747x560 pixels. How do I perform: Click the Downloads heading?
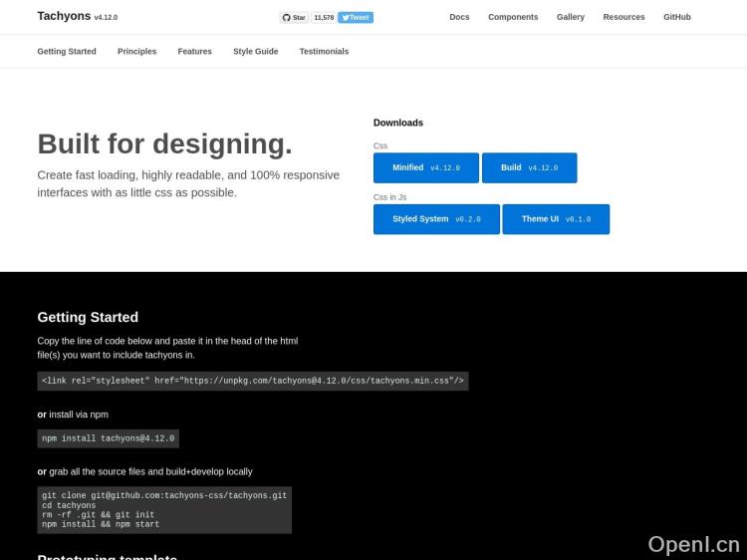(398, 123)
